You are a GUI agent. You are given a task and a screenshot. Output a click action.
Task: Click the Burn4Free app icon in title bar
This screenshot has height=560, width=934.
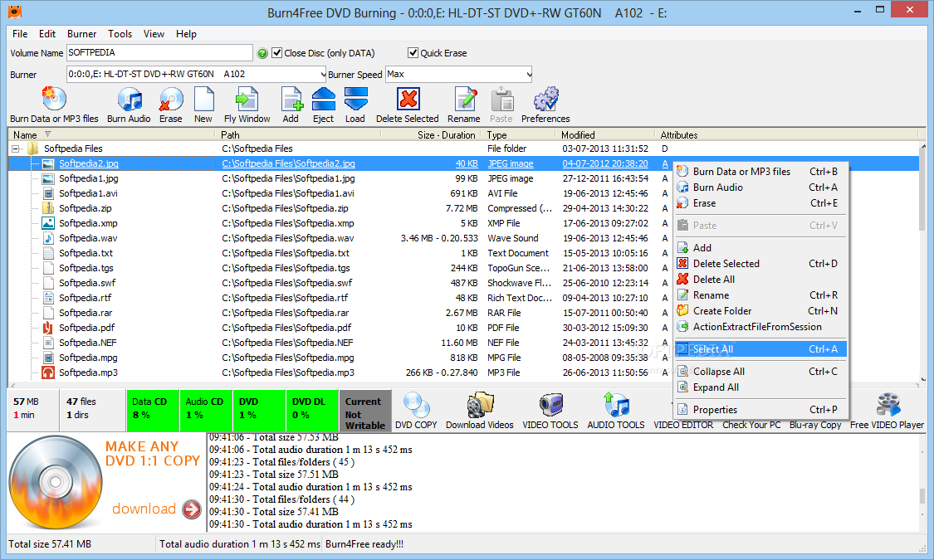[15, 11]
